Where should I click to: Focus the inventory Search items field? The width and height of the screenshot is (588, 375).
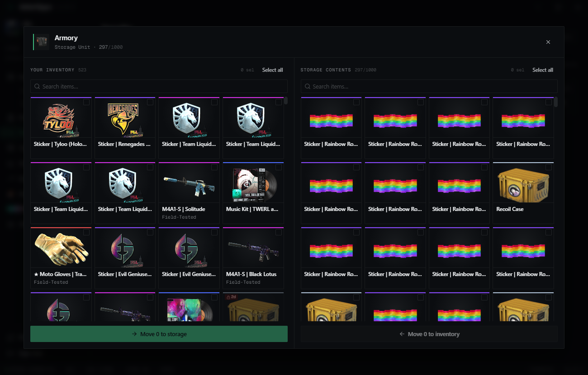[159, 86]
